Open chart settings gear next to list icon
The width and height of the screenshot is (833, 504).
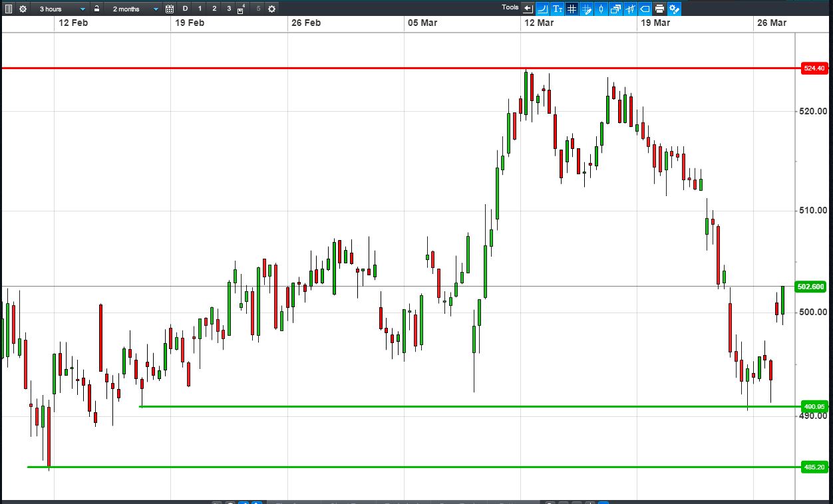click(23, 9)
